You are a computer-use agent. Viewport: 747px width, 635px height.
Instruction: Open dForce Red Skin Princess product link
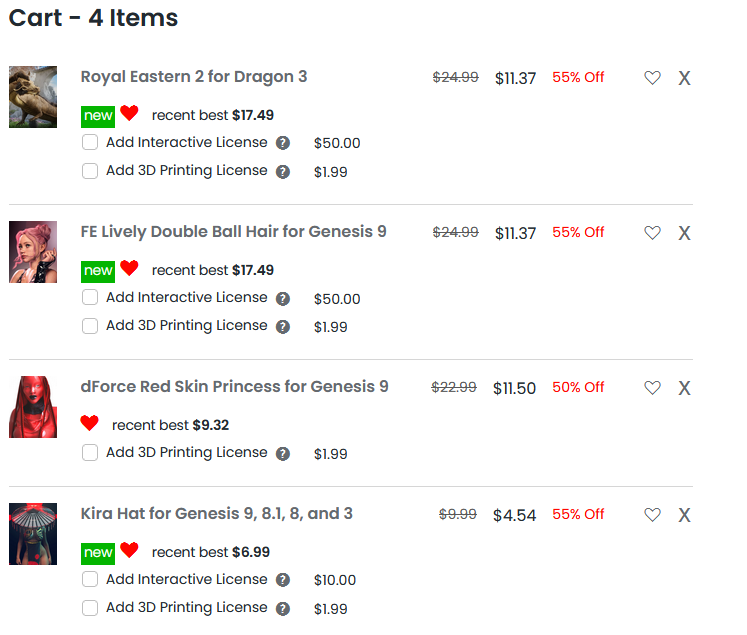tap(234, 387)
